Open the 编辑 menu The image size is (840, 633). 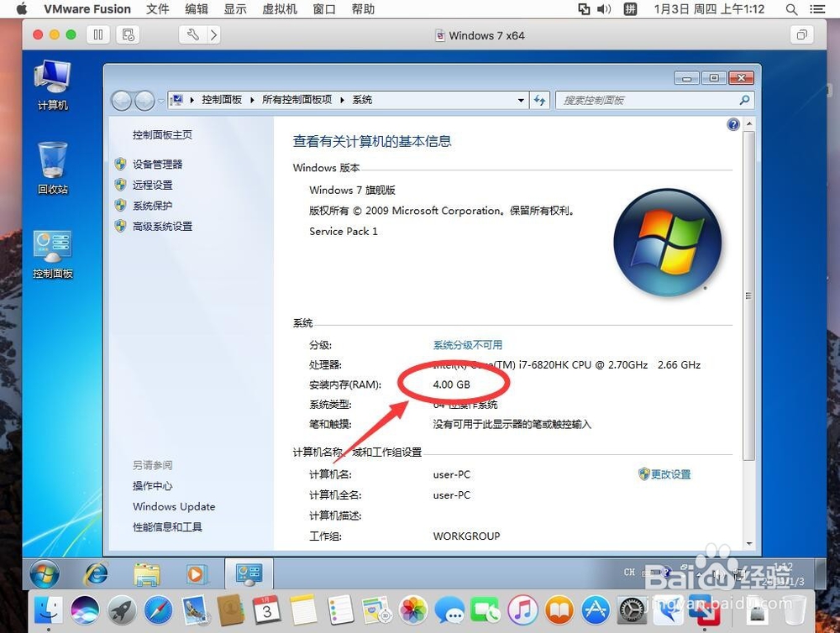(x=196, y=9)
